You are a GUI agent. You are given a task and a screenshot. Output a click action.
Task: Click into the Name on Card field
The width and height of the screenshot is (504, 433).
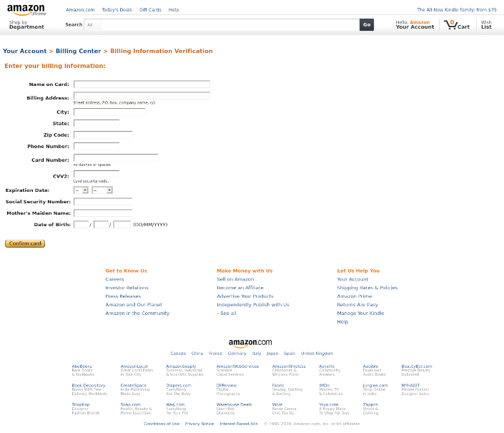pyautogui.click(x=142, y=84)
